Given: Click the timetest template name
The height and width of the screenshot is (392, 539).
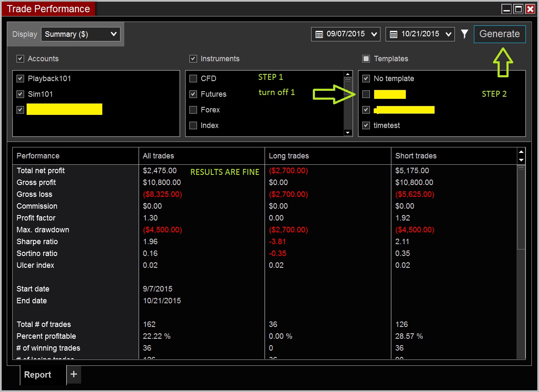Looking at the screenshot, I should [x=387, y=125].
